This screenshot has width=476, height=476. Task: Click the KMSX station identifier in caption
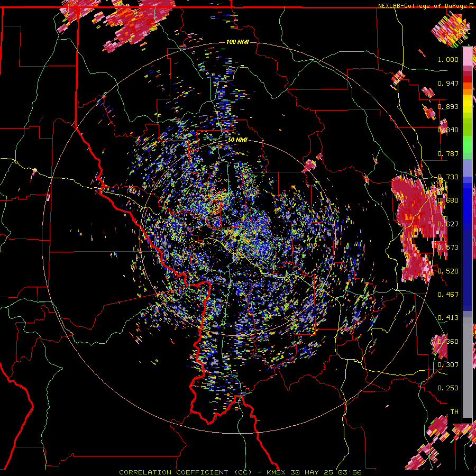click(276, 472)
